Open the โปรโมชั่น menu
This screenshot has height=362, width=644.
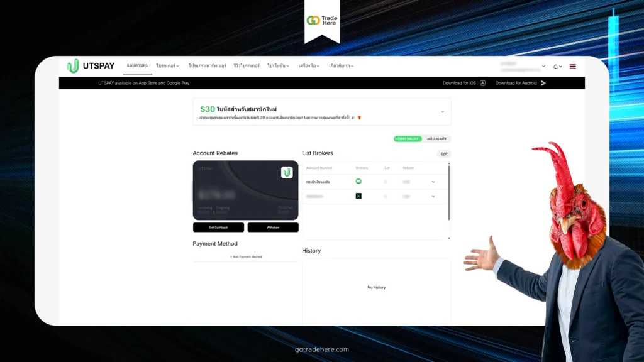pyautogui.click(x=278, y=66)
